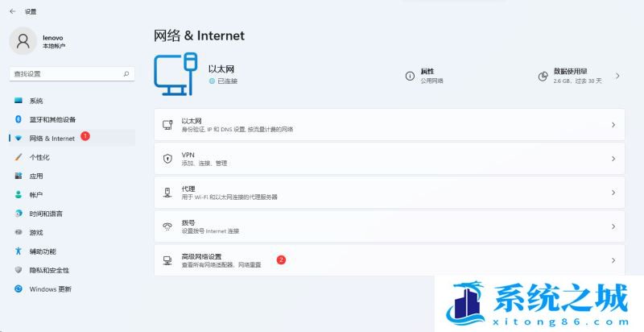Viewport: 644px width, 332px height.
Task: Expand the 代理 proxy settings row
Action: click(x=389, y=193)
